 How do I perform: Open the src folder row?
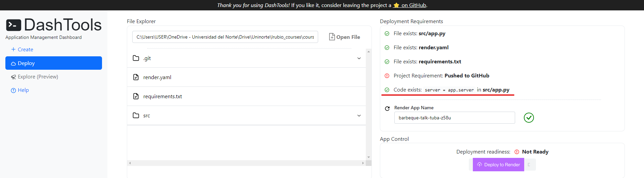[x=246, y=115]
